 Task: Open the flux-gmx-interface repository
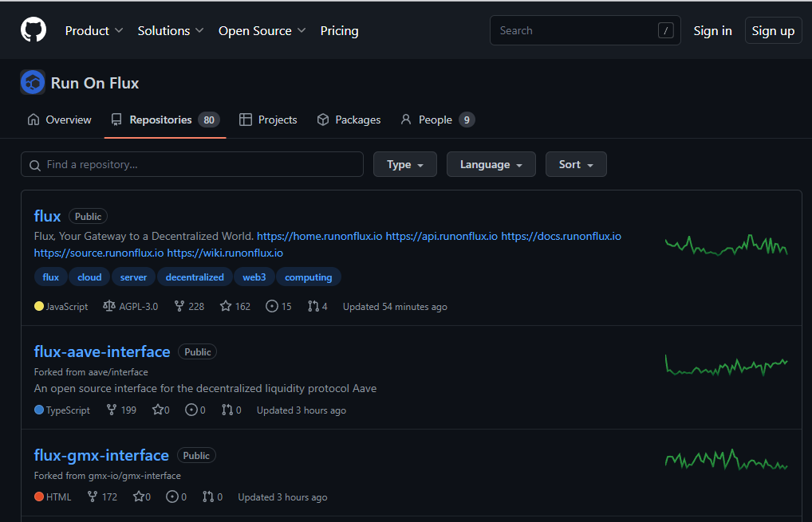[x=101, y=455]
